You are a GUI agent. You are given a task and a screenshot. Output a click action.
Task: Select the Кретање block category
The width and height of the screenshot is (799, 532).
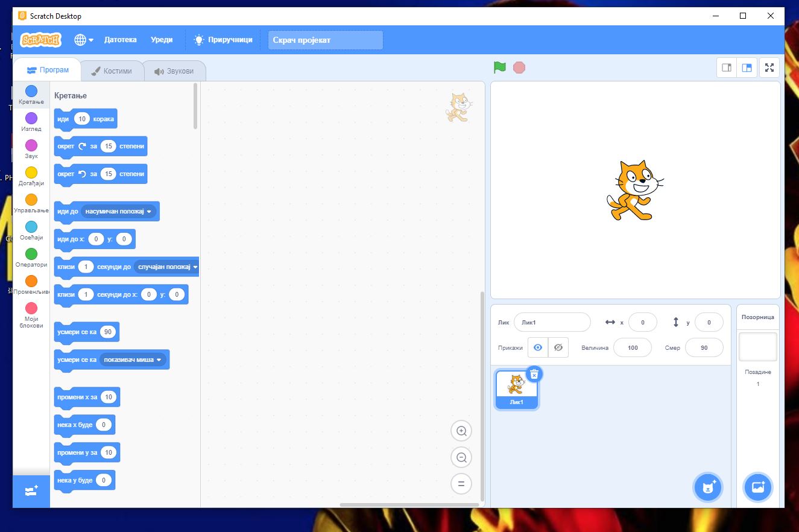31,95
